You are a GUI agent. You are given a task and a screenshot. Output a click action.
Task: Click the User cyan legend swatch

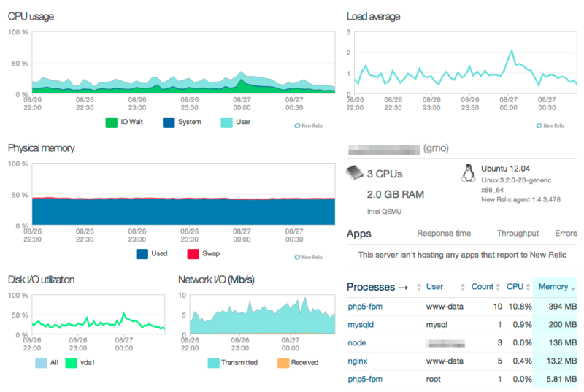tap(226, 122)
